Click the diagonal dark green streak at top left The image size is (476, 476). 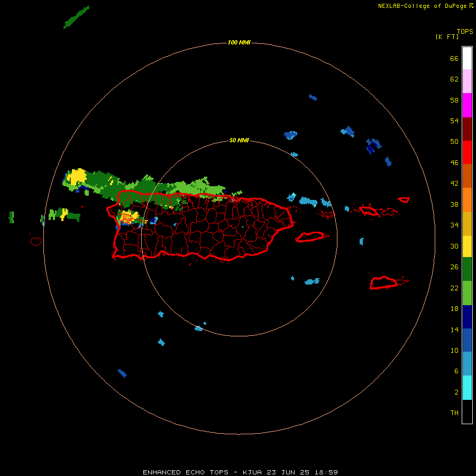(77, 17)
